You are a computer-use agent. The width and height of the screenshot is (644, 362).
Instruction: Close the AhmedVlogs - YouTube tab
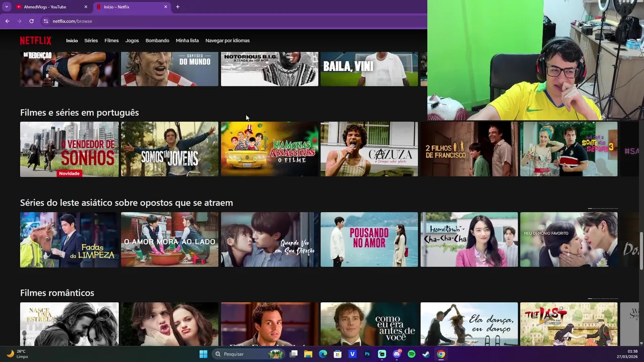tap(86, 7)
